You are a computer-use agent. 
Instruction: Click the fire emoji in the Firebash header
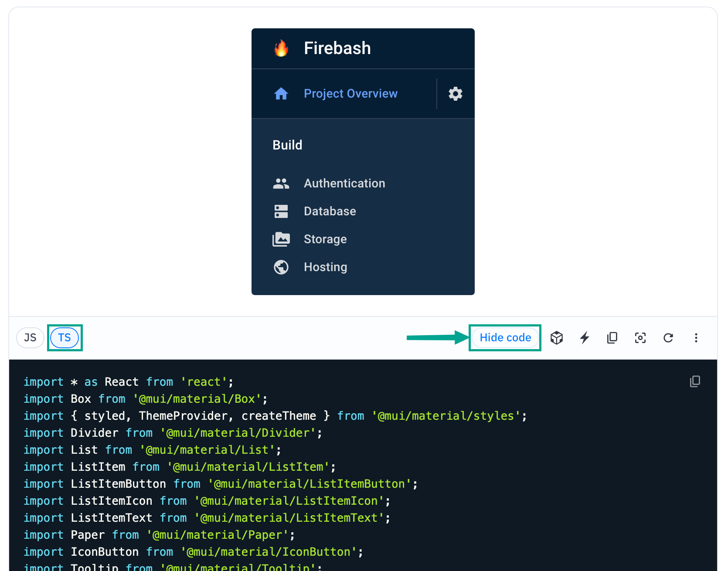[x=281, y=48]
